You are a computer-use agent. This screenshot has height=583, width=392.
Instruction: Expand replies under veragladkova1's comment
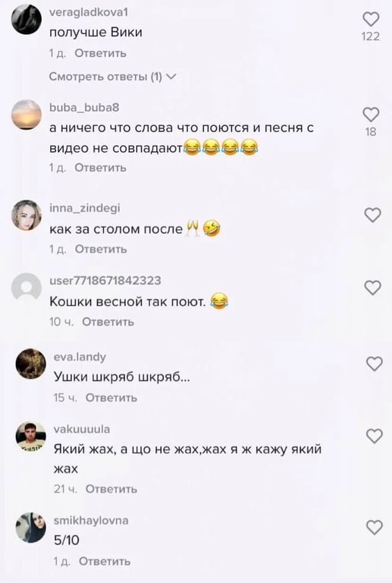pyautogui.click(x=112, y=77)
